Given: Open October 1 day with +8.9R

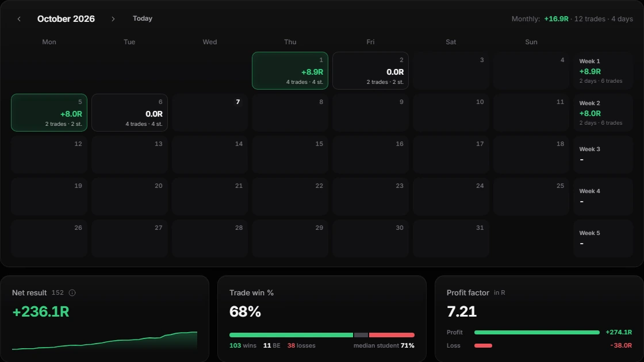Looking at the screenshot, I should [290, 71].
